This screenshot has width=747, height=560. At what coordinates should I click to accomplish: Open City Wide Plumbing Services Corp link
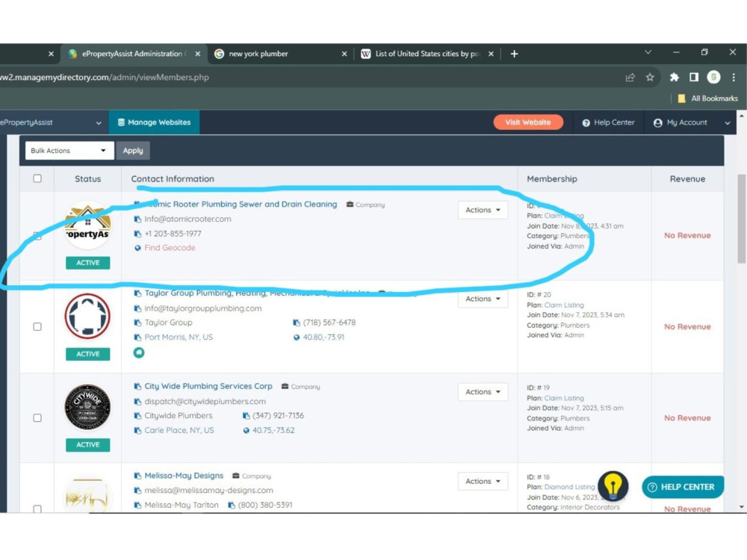click(x=208, y=386)
